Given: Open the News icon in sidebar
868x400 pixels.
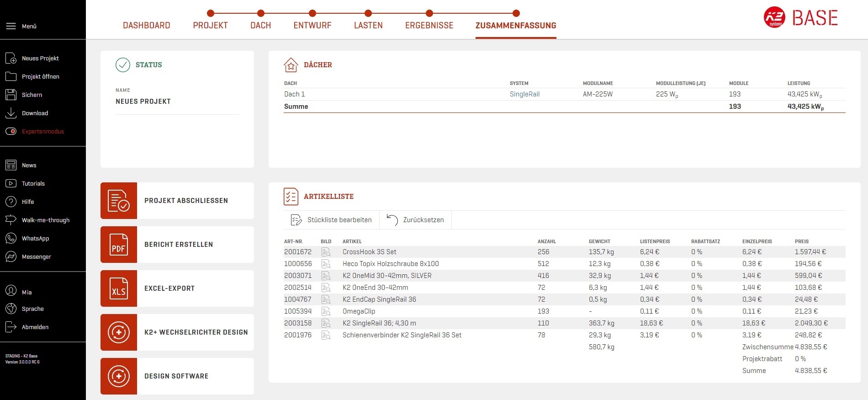Looking at the screenshot, I should tap(11, 165).
